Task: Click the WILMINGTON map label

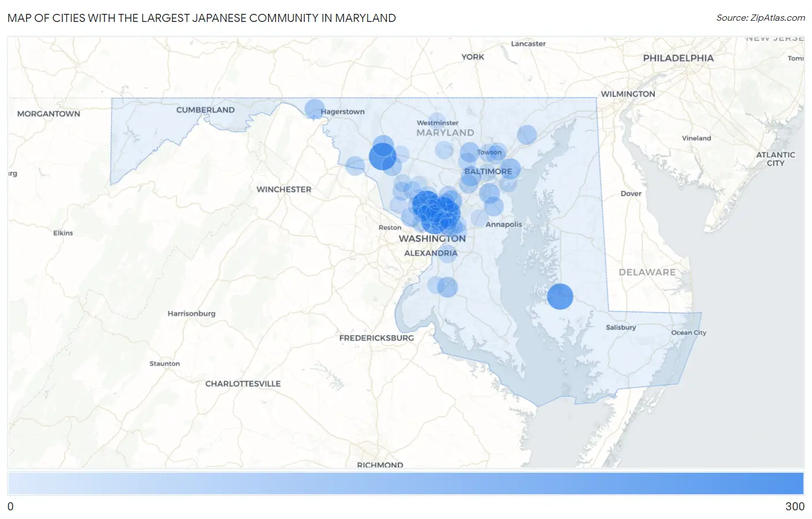Action: click(628, 94)
